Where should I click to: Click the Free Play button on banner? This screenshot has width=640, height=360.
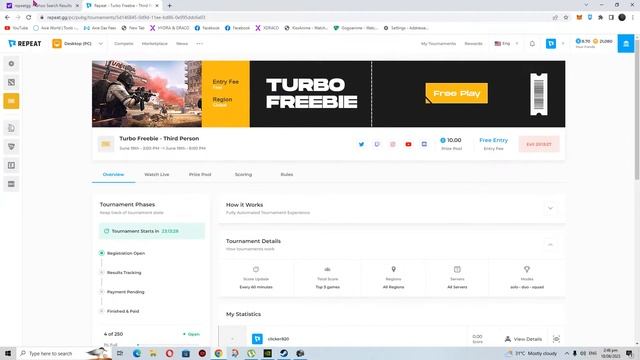click(x=456, y=93)
